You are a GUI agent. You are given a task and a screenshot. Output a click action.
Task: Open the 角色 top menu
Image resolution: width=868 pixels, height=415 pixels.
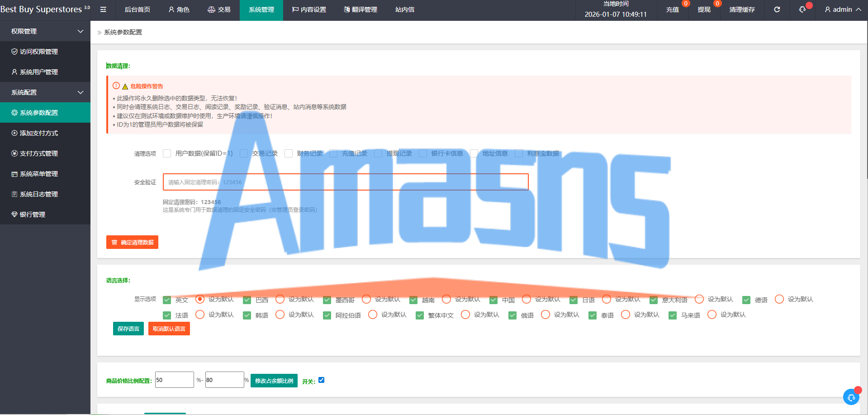coord(179,10)
